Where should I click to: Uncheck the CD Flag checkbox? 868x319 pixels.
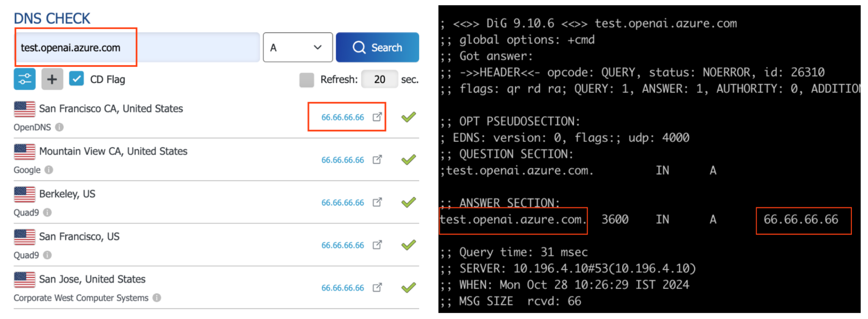click(x=77, y=79)
